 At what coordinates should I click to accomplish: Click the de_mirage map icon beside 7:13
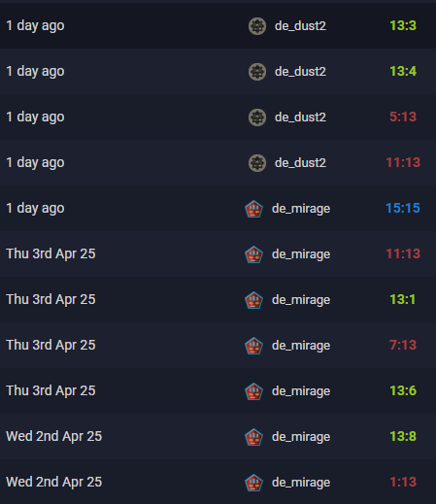tap(253, 346)
